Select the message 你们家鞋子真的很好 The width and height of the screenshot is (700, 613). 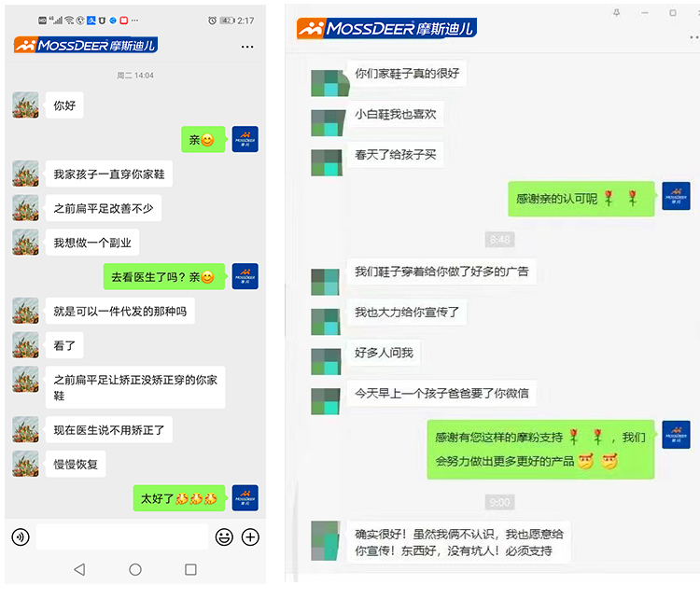coord(407,73)
